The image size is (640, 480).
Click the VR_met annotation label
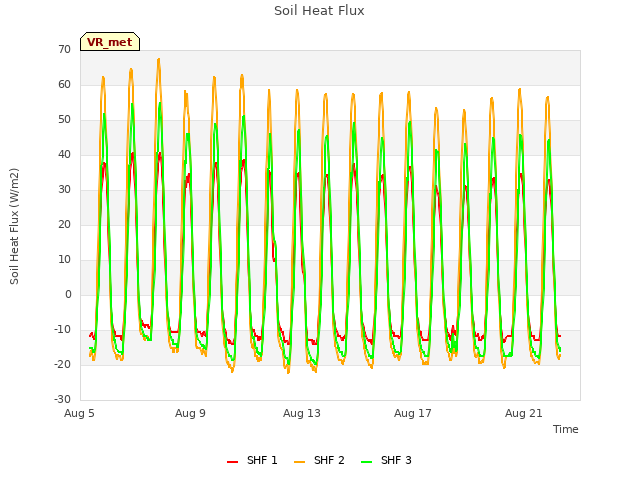click(x=110, y=42)
